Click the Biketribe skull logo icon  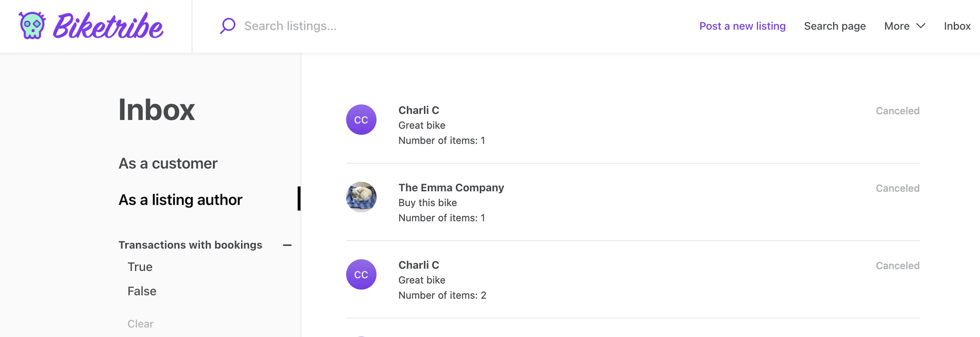tap(32, 26)
